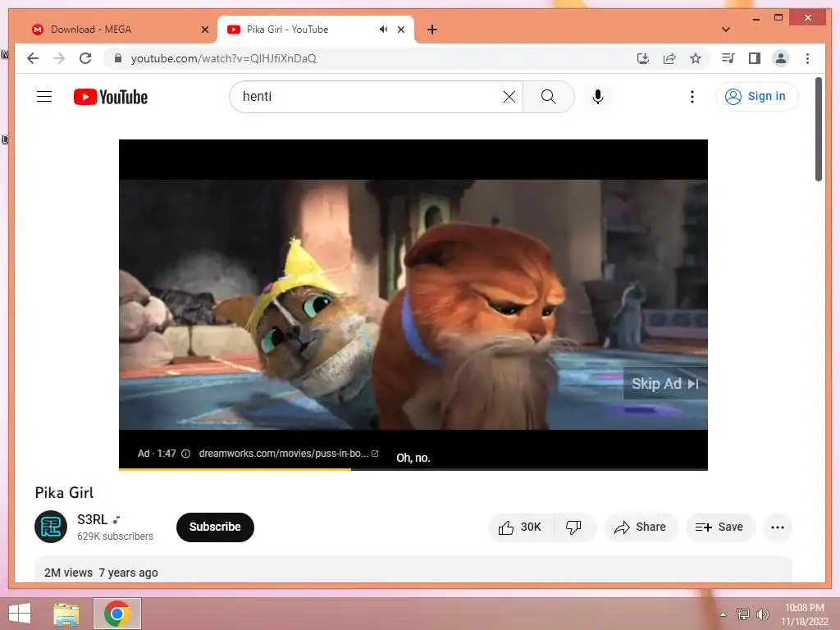Click the page vertical scrollbar
840x630 pixels.
pos(818,130)
